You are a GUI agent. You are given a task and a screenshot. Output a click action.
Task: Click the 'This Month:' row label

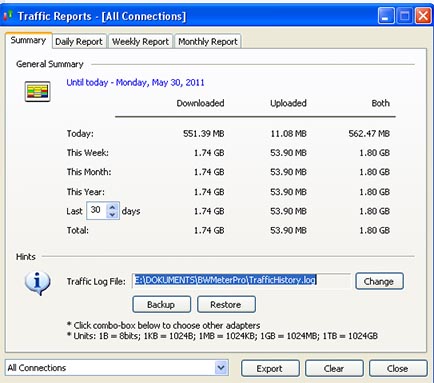(x=89, y=172)
